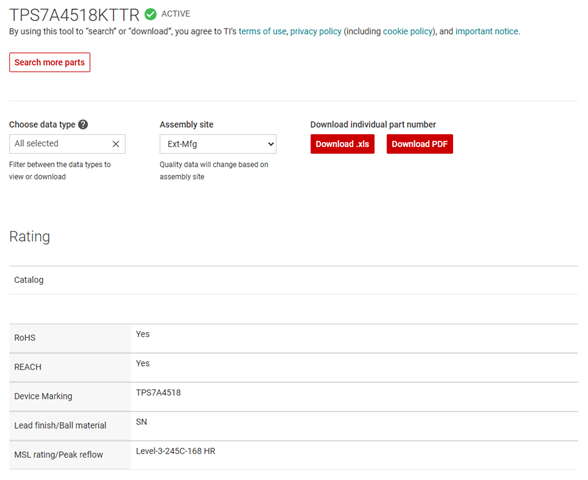Click the Lead finish/Ball material label
The height and width of the screenshot is (480, 588).
pyautogui.click(x=60, y=426)
